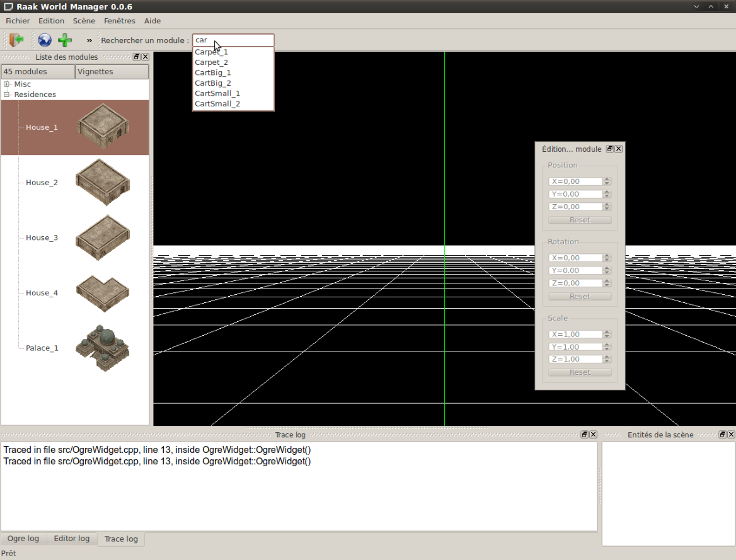The height and width of the screenshot is (560, 736).
Task: Click the Rotation X field
Action: point(575,258)
